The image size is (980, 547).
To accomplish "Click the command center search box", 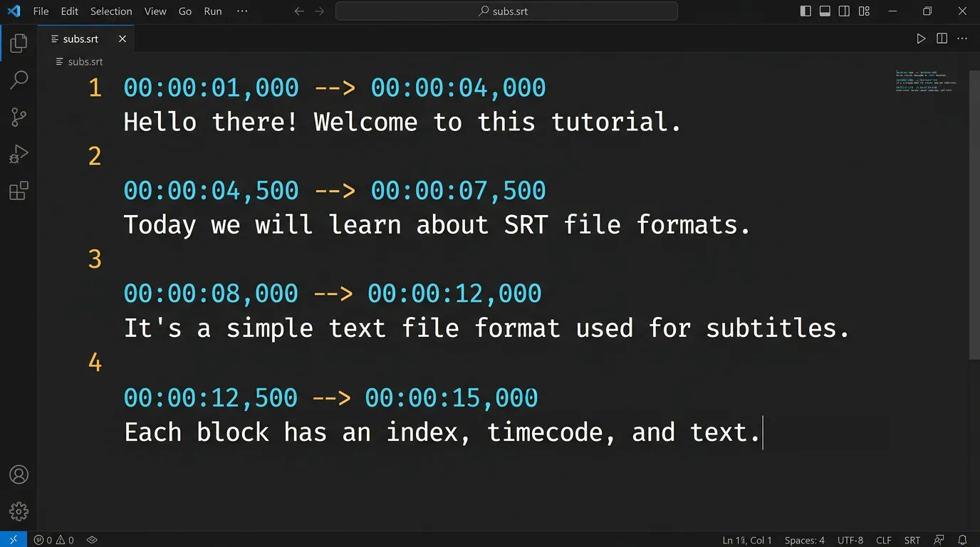I will (x=506, y=11).
